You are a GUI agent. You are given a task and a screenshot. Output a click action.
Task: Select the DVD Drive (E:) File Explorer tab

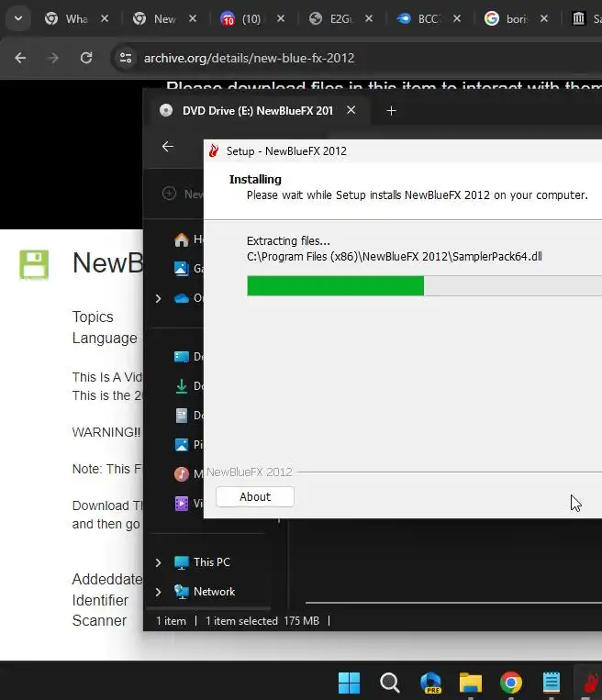(x=257, y=111)
